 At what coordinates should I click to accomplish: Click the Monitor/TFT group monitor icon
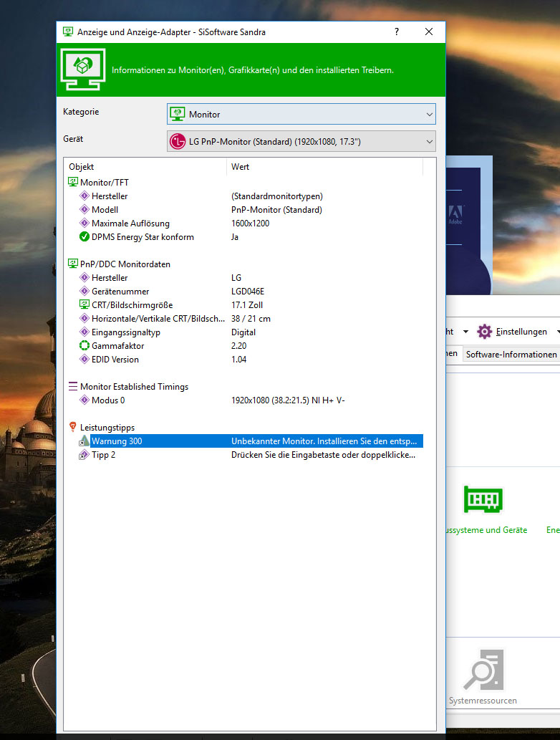(72, 182)
